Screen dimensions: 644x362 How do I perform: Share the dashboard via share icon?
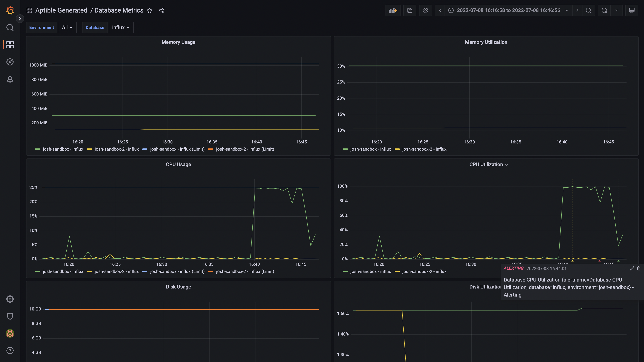tap(162, 10)
